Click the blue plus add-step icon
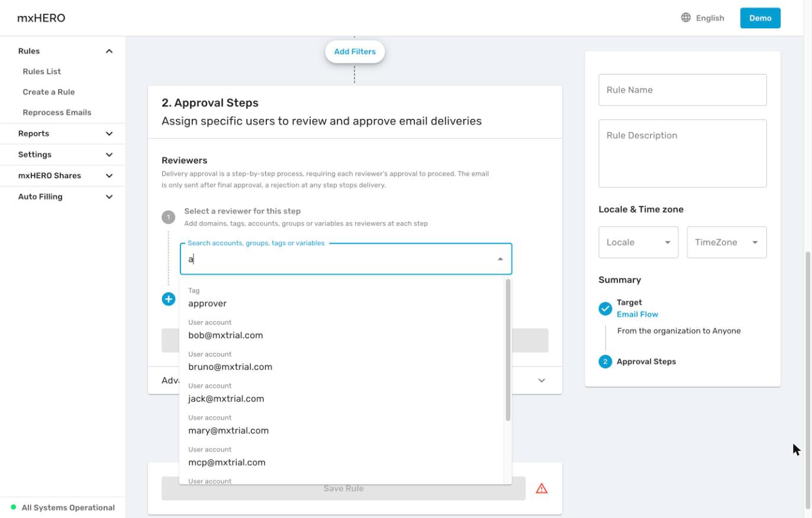The width and height of the screenshot is (812, 518). click(169, 299)
